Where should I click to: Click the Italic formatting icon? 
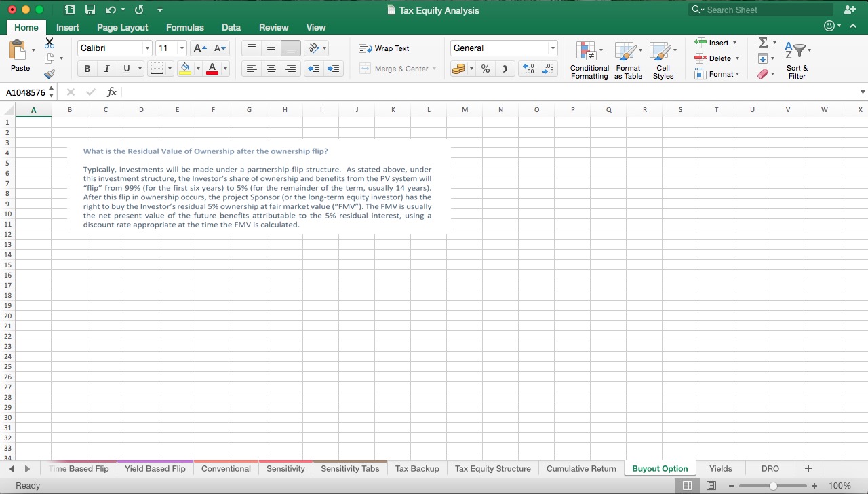(x=106, y=69)
